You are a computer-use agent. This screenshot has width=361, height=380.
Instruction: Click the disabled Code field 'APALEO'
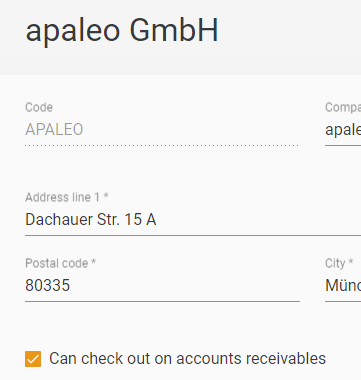click(x=162, y=130)
